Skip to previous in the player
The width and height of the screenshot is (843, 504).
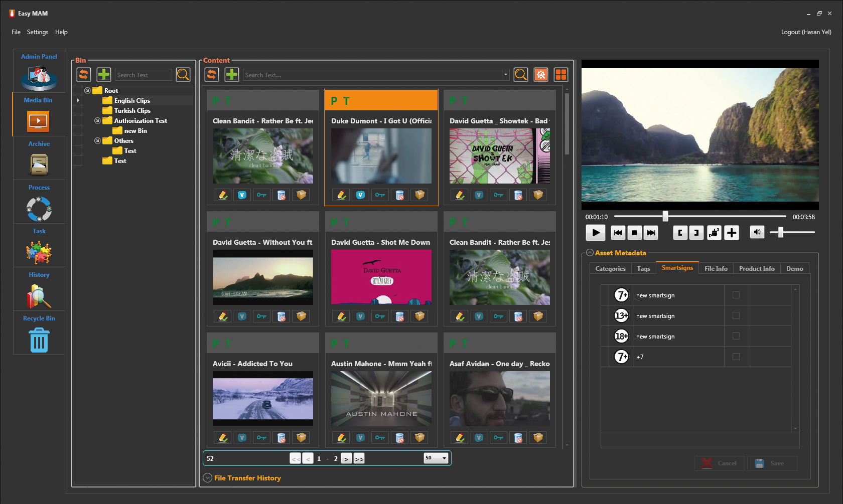618,233
